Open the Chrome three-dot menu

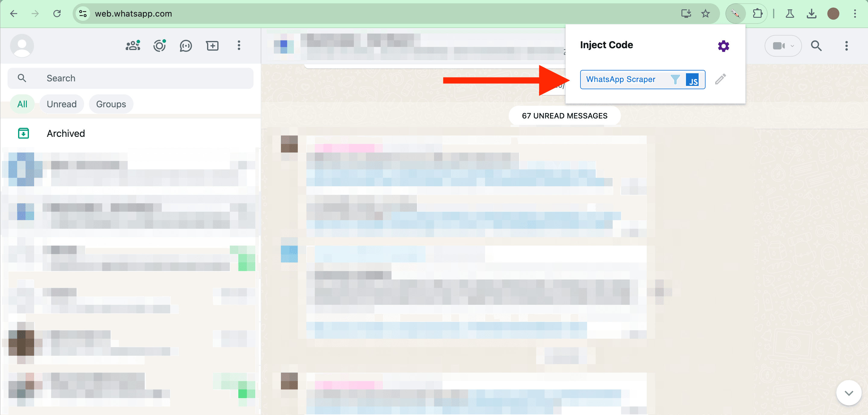pos(855,14)
